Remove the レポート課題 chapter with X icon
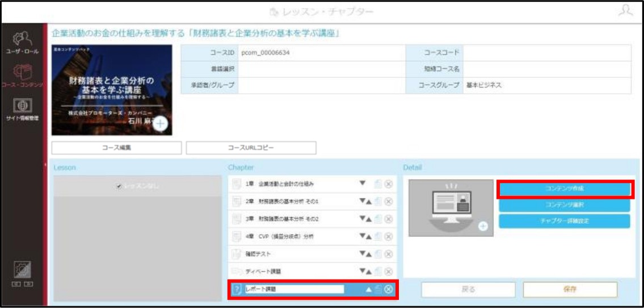 [x=389, y=289]
